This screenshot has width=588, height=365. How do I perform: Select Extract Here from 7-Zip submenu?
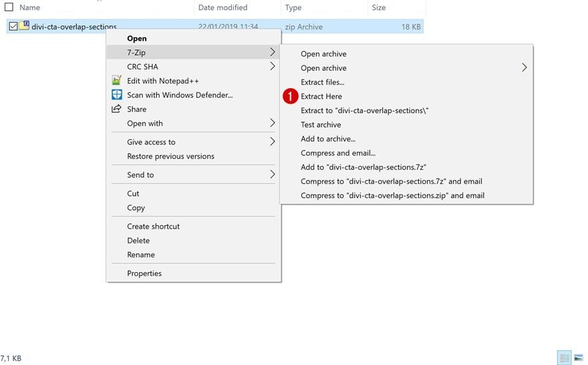tap(321, 96)
